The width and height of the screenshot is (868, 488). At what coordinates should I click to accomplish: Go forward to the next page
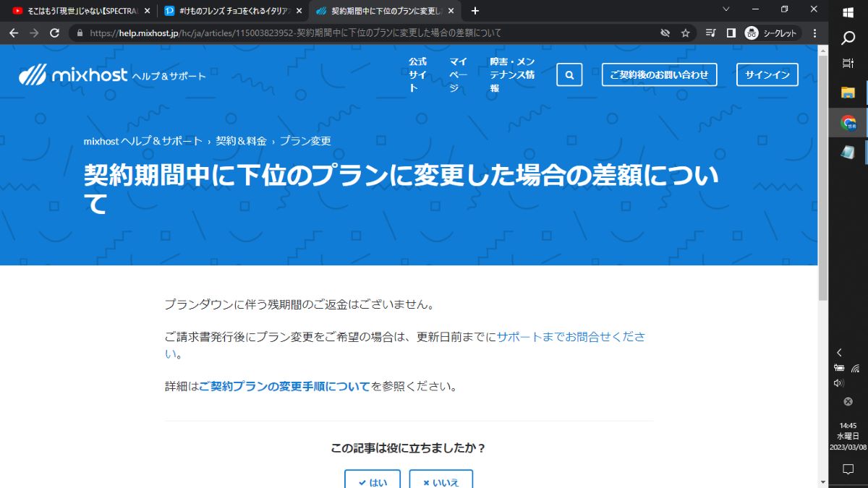(x=34, y=33)
